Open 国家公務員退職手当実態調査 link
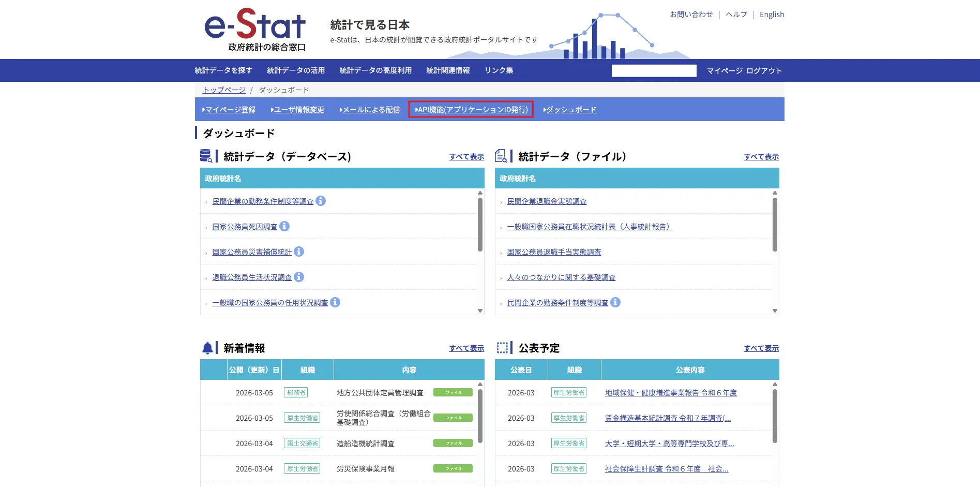 point(554,252)
